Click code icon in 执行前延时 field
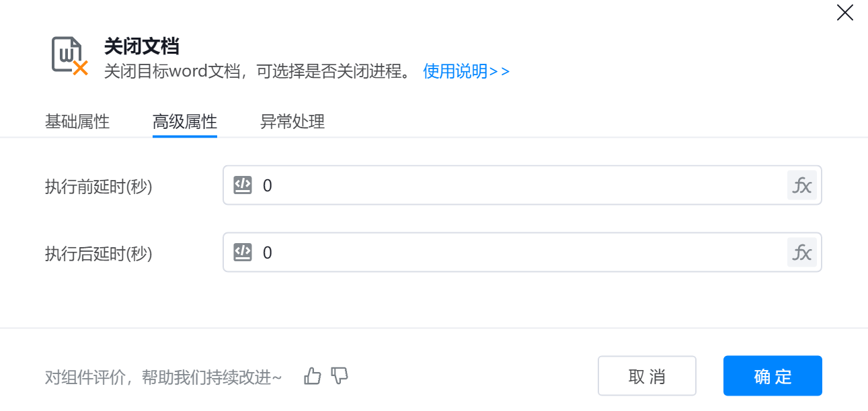Screen dimensions: 868x411 click(x=243, y=185)
